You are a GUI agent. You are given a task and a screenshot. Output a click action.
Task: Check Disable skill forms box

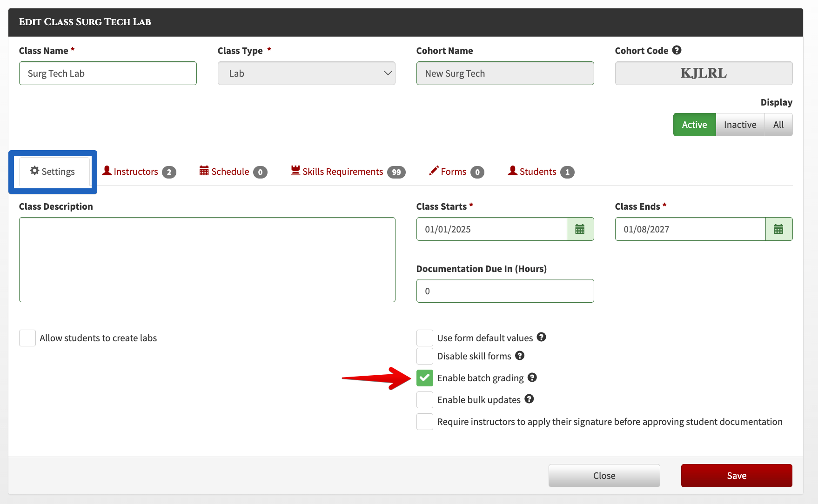point(425,356)
